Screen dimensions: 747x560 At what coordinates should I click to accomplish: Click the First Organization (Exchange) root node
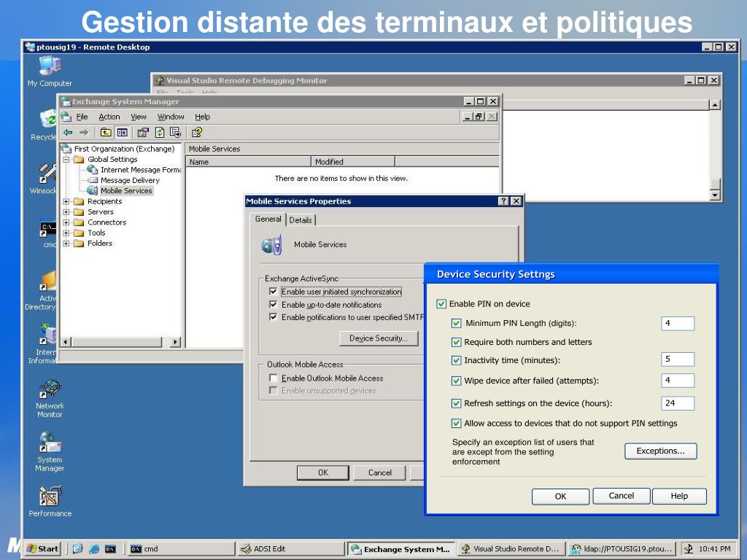tap(124, 149)
